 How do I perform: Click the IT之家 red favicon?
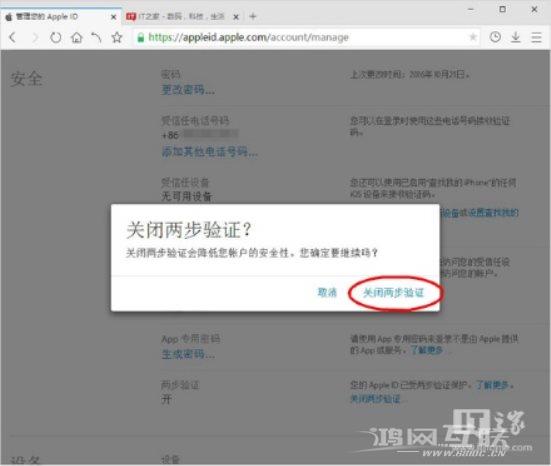pyautogui.click(x=131, y=17)
